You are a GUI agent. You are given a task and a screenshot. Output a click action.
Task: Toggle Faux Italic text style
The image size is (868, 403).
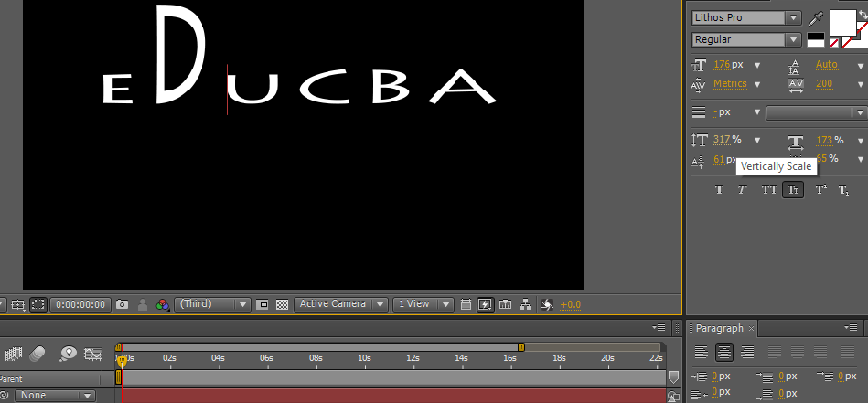pos(742,190)
